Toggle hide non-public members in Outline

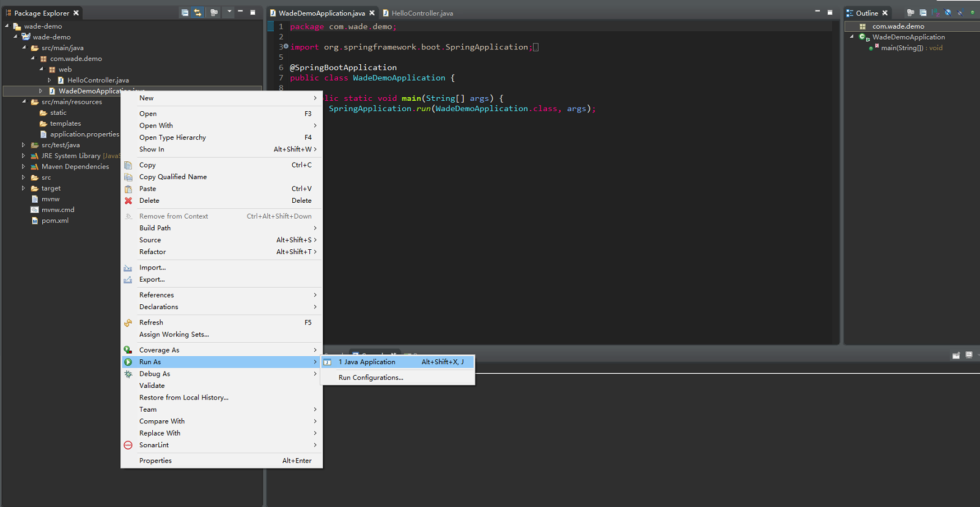[972, 13]
